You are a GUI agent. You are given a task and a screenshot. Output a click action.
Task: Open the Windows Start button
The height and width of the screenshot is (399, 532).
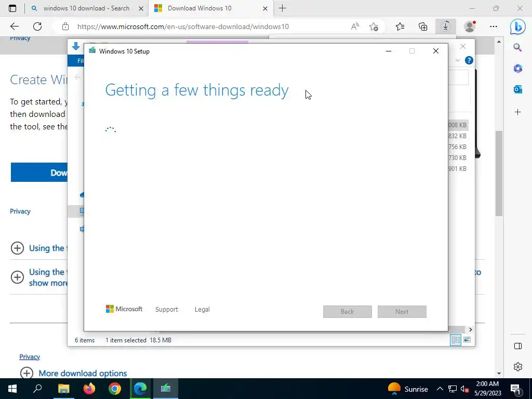12,389
